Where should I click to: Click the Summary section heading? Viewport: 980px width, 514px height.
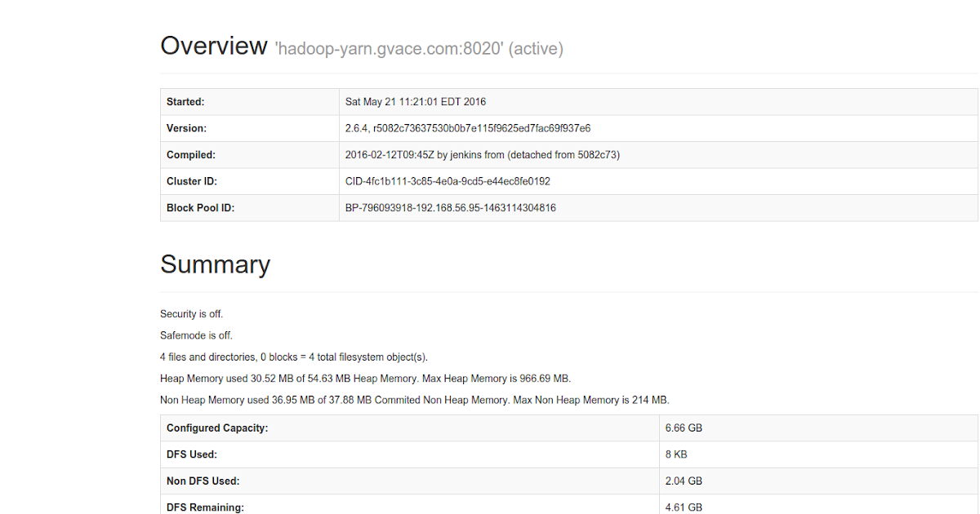pyautogui.click(x=216, y=264)
